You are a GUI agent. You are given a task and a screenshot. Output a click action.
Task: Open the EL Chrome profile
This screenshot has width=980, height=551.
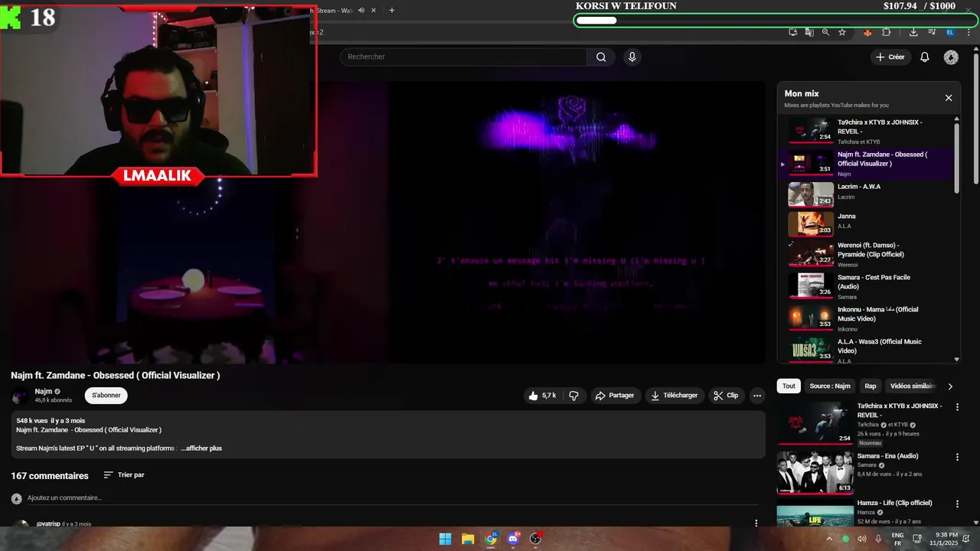coord(950,32)
